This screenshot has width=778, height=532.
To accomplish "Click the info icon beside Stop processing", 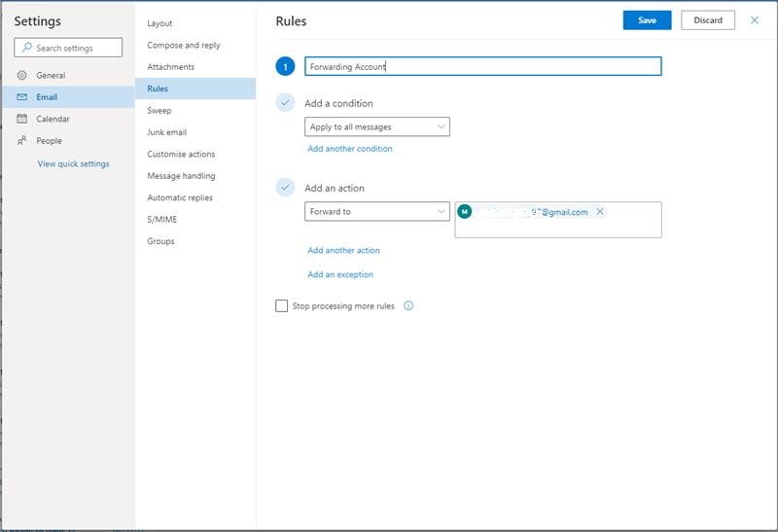I will [x=408, y=305].
